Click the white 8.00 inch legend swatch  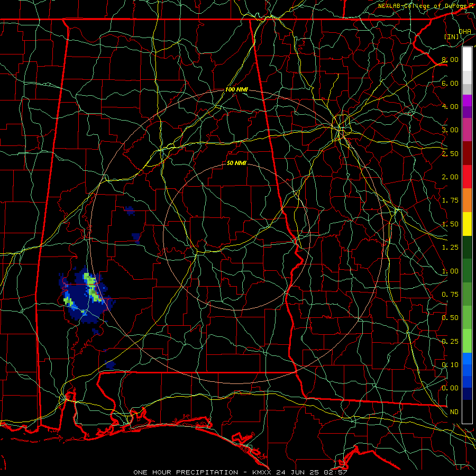pos(467,59)
